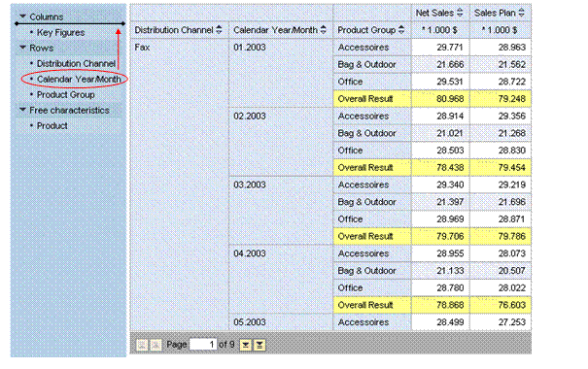The image size is (588, 369).
Task: Click Net Sales total 79.706
Action: [x=440, y=236]
